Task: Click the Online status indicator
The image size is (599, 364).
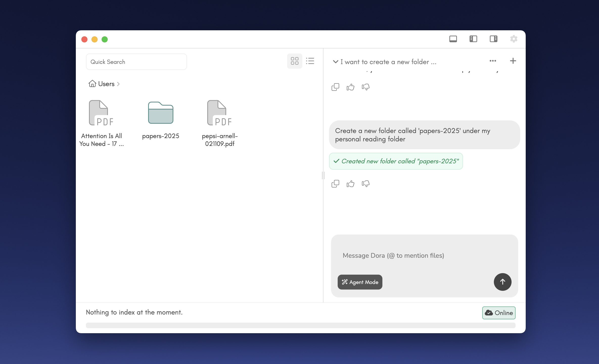Action: tap(499, 313)
